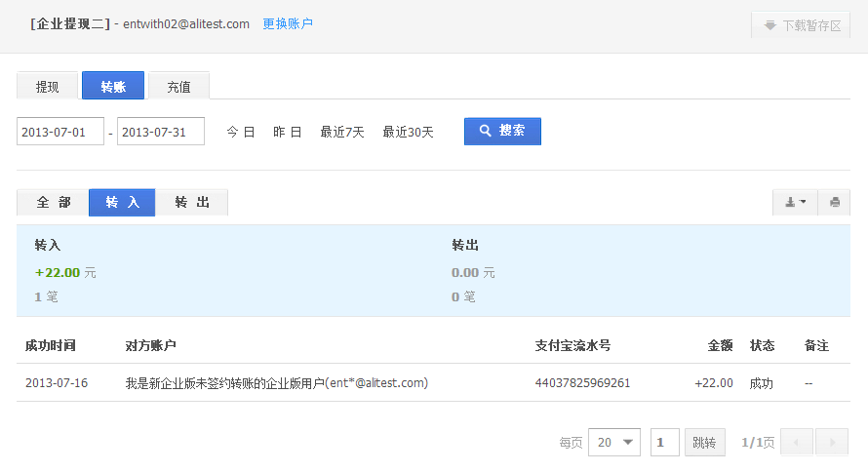Choose 昨日 date range shortcut
Viewport: 868px width, 472px height.
[x=288, y=132]
